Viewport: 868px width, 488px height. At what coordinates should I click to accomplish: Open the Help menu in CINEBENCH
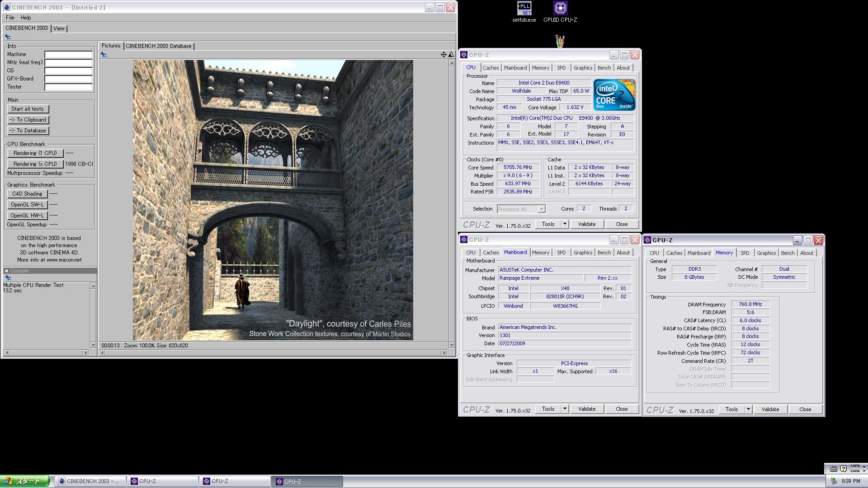(26, 18)
